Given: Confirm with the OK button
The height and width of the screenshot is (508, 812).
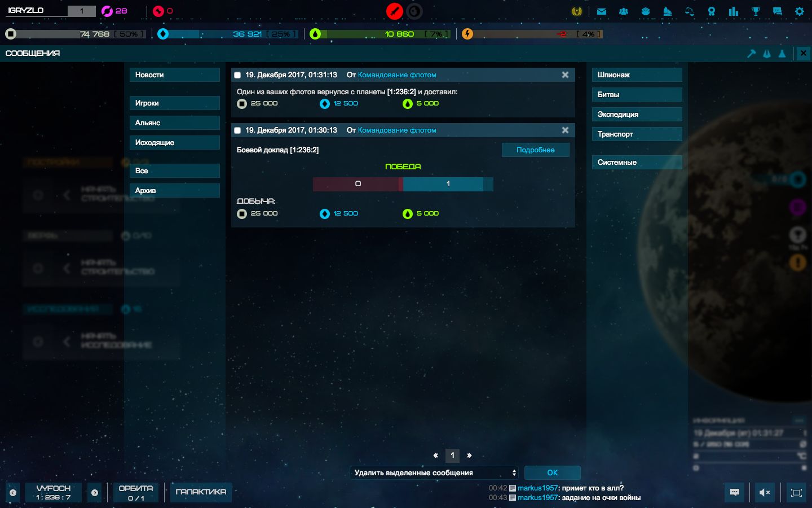Looking at the screenshot, I should [553, 473].
